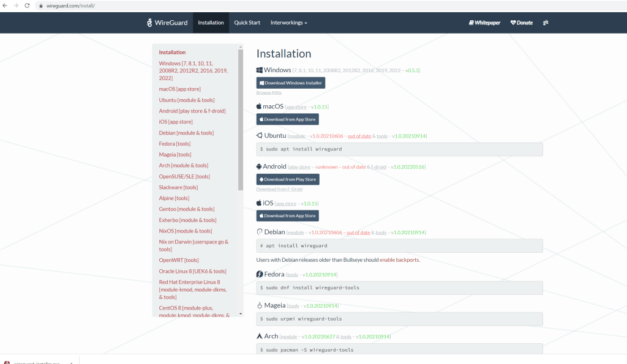627x364 pixels.
Task: Jump to NixOS [module & tools] in sidebar
Action: point(186,231)
